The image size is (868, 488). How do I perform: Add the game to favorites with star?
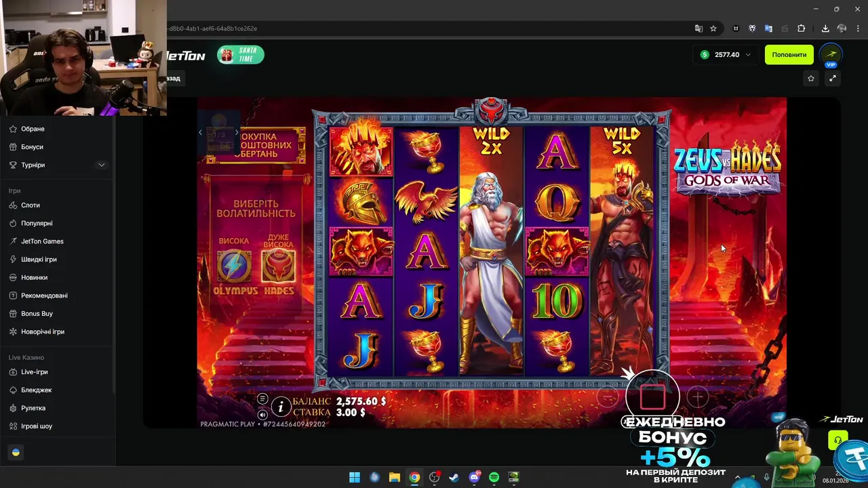(811, 79)
